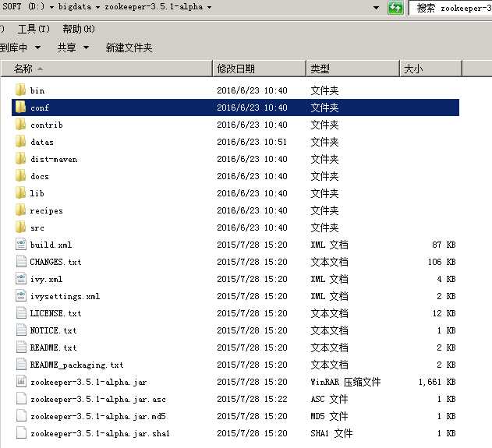This screenshot has width=492, height=448.
Task: Sort by the 大小 column header
Action: [431, 69]
